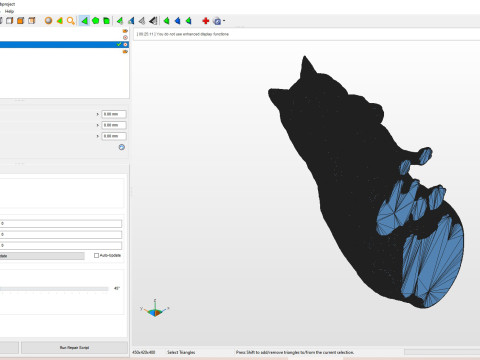Click the orange triangle toolbar icon

[x=60, y=21]
